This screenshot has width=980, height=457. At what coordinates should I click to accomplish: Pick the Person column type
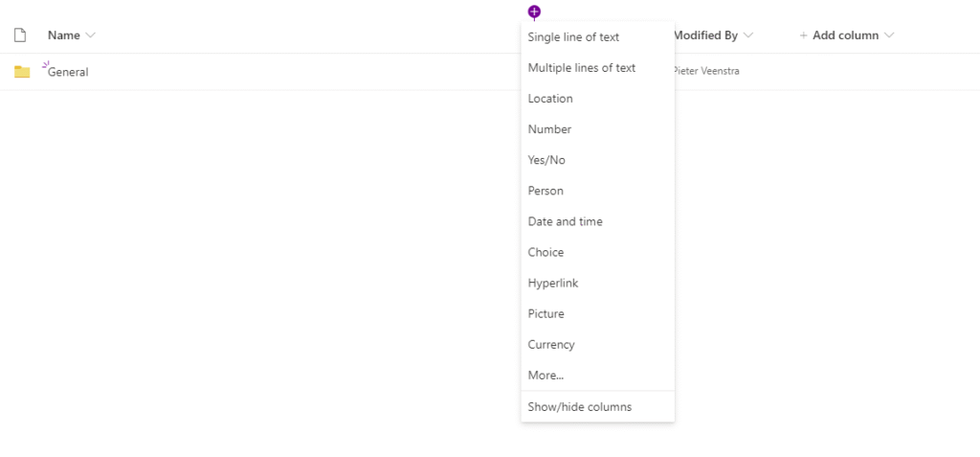coord(597,191)
